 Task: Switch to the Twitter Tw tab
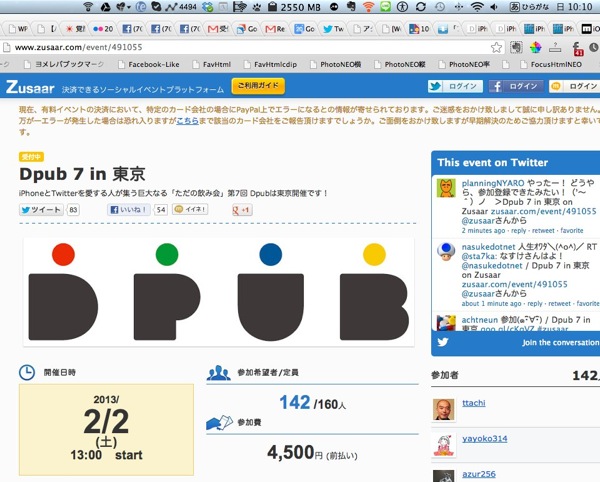[x=333, y=29]
